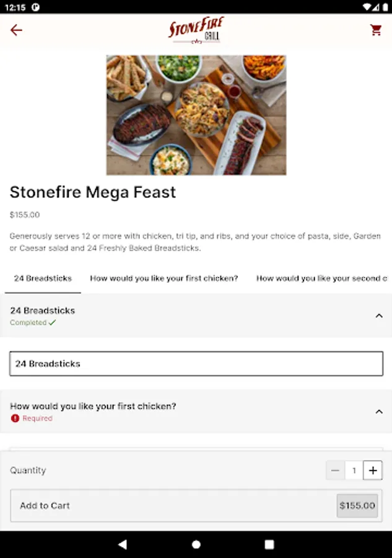Open first chicken question tab
The width and height of the screenshot is (392, 558).
coord(164,278)
